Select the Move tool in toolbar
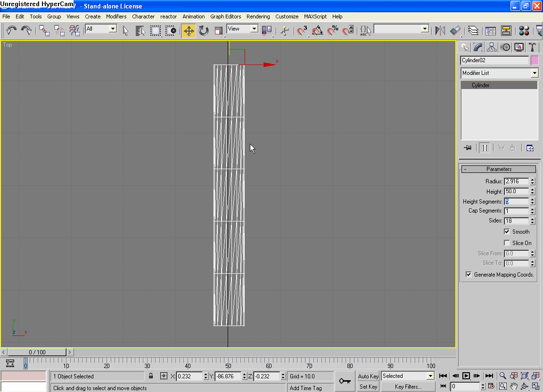 (x=189, y=31)
